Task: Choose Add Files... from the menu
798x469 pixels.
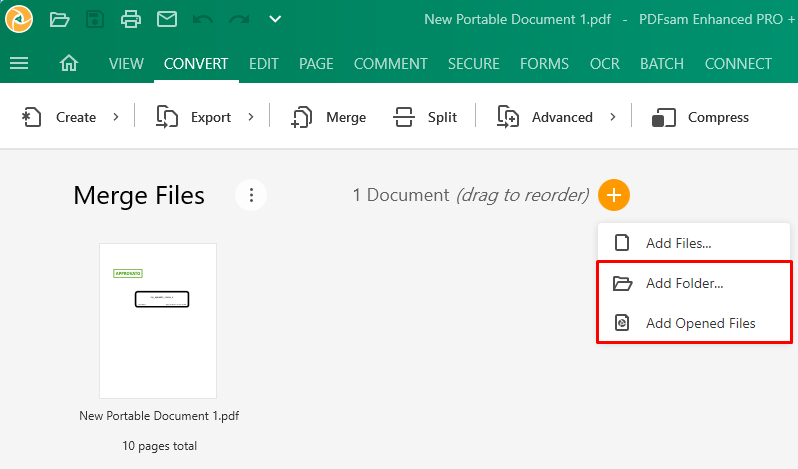Action: tap(694, 243)
